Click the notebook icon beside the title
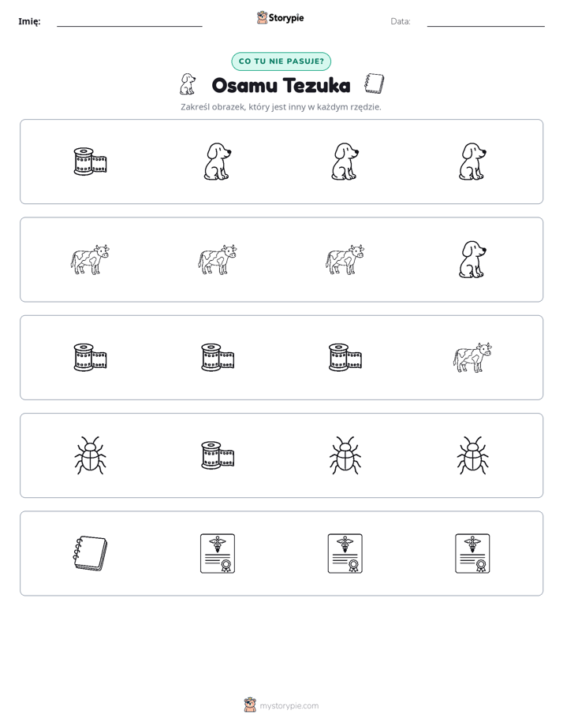563x728 pixels. click(374, 84)
